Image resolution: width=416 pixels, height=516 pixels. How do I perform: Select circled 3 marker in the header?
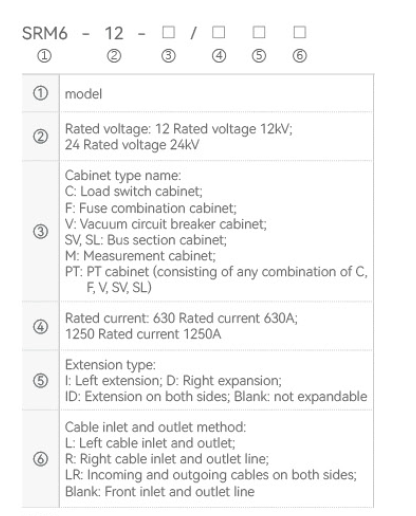click(x=168, y=56)
